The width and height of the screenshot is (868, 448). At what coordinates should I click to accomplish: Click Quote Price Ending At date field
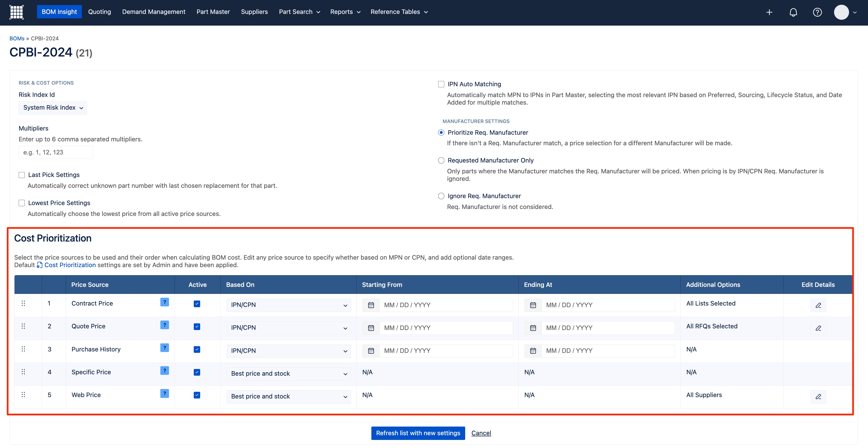608,328
